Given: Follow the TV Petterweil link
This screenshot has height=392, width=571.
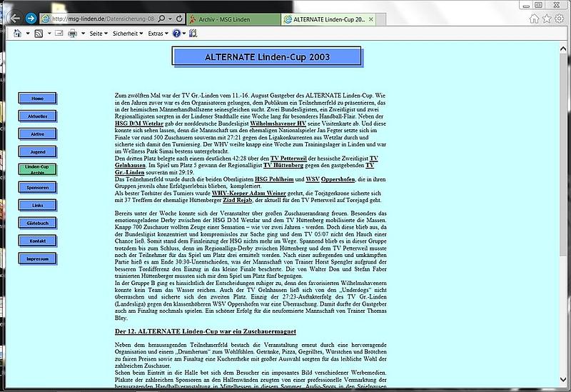Looking at the screenshot, I should [288, 159].
